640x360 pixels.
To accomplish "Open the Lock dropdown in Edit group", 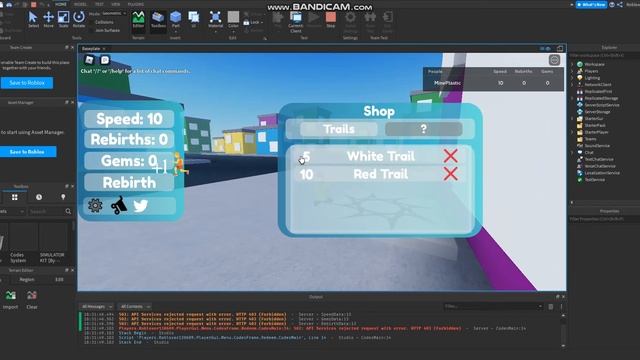I will (253, 22).
